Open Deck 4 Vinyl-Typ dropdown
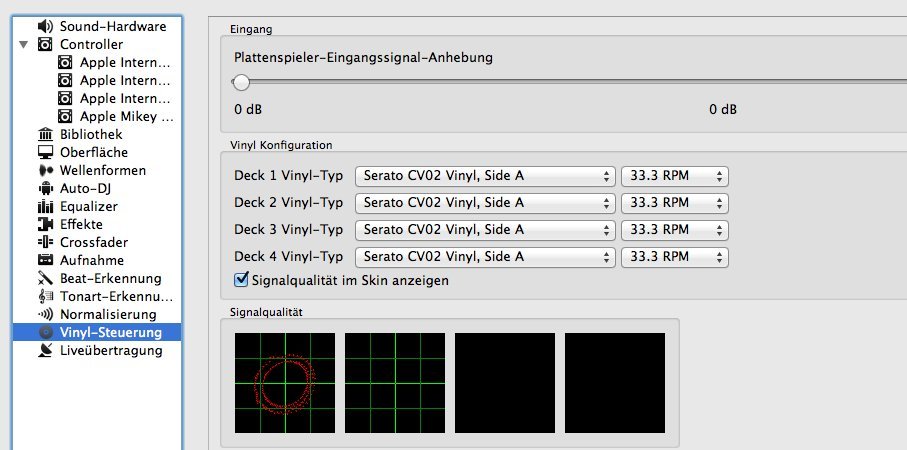 pos(484,257)
